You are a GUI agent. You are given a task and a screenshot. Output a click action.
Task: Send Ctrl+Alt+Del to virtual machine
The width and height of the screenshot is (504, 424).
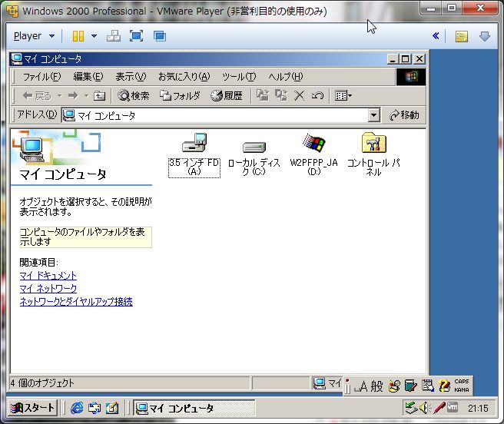point(114,36)
